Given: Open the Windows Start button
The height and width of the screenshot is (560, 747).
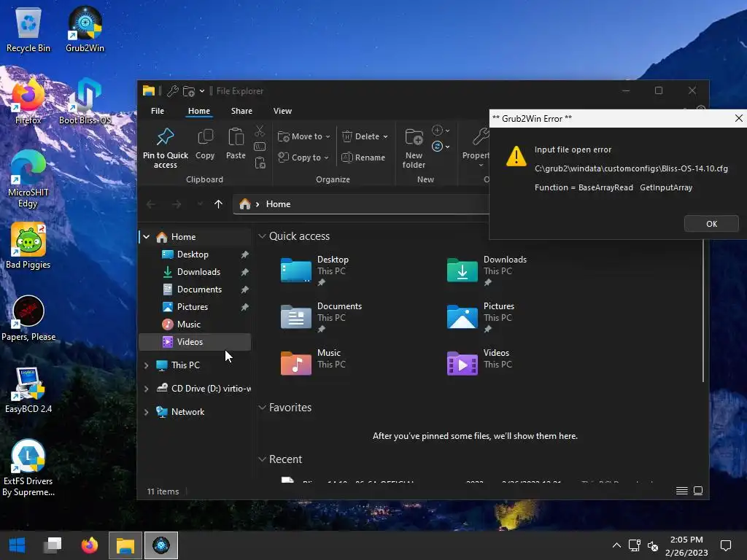Looking at the screenshot, I should pyautogui.click(x=18, y=545).
